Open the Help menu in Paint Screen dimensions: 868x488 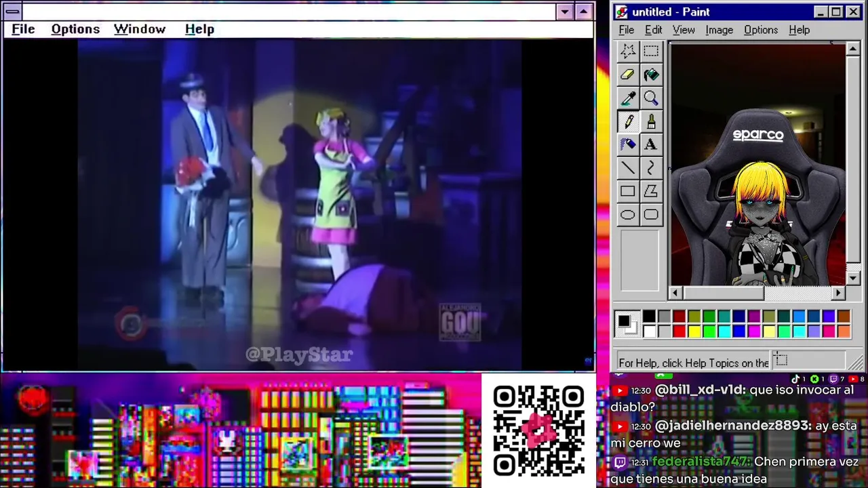[x=800, y=30]
